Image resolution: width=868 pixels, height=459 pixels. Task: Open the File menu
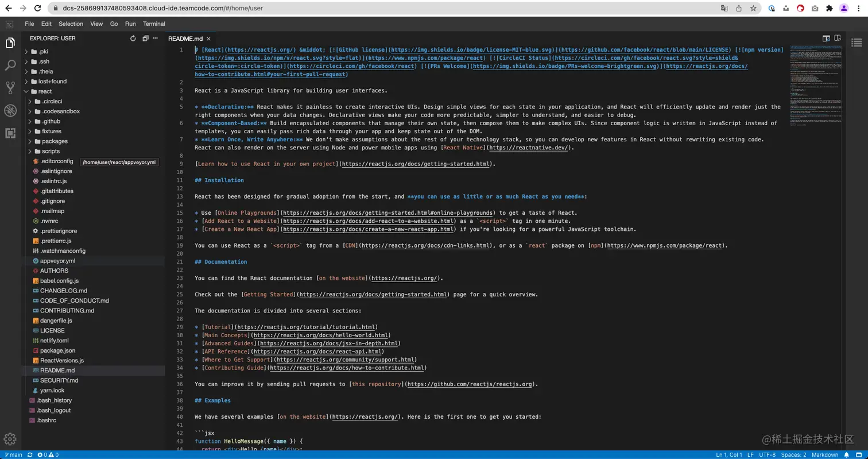pyautogui.click(x=29, y=24)
